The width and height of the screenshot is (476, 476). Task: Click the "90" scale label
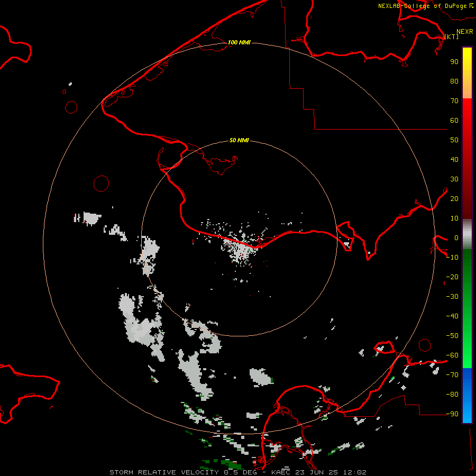pos(454,62)
